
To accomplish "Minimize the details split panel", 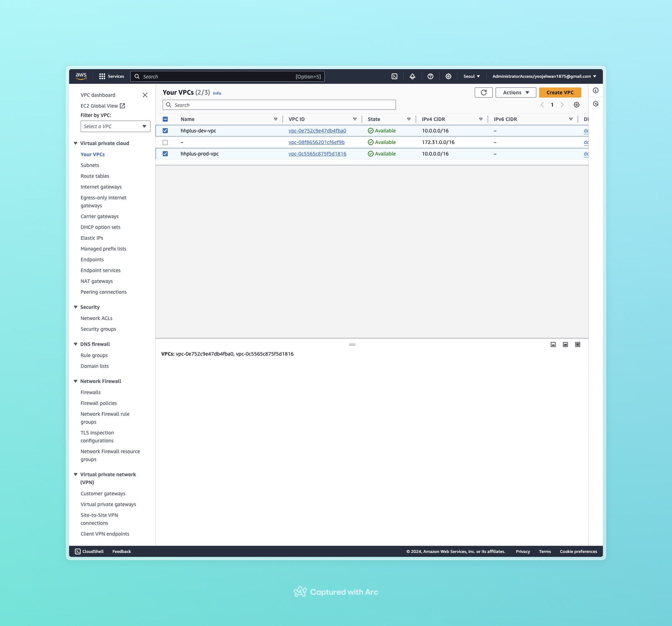I will coord(553,344).
